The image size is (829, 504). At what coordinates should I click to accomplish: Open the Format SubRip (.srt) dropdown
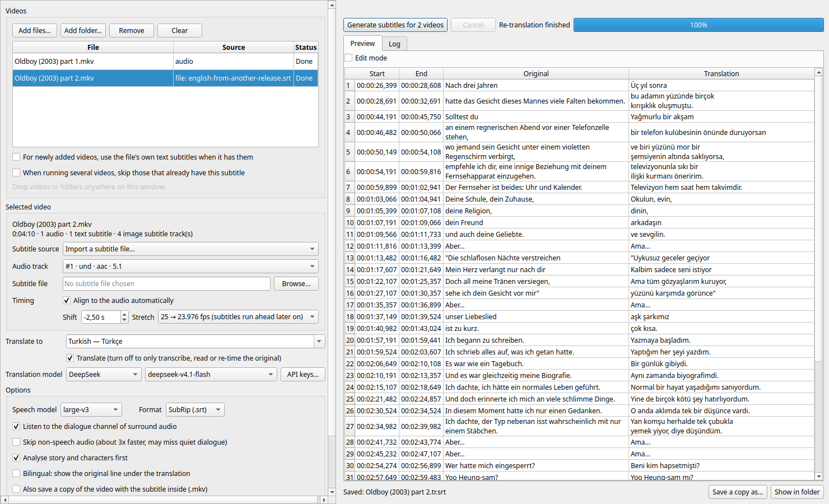(x=195, y=410)
